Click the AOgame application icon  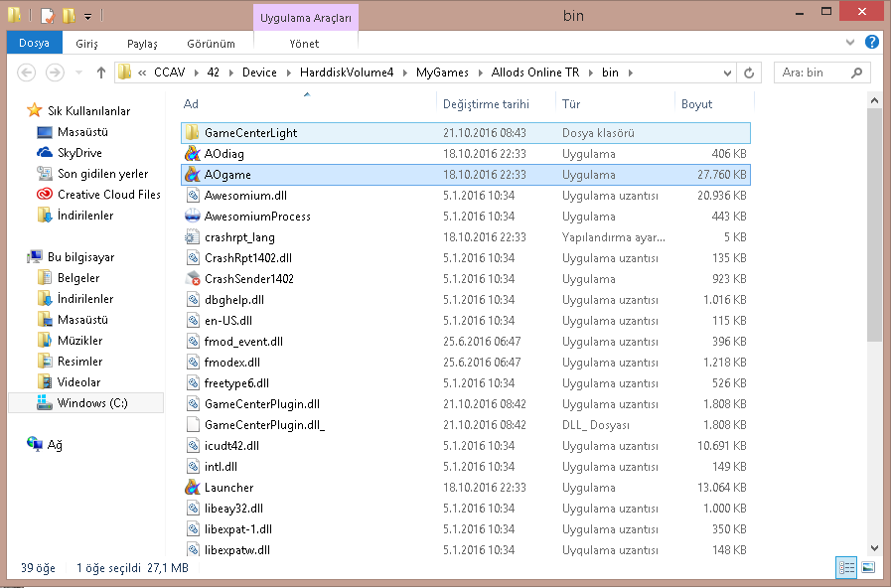(x=193, y=175)
